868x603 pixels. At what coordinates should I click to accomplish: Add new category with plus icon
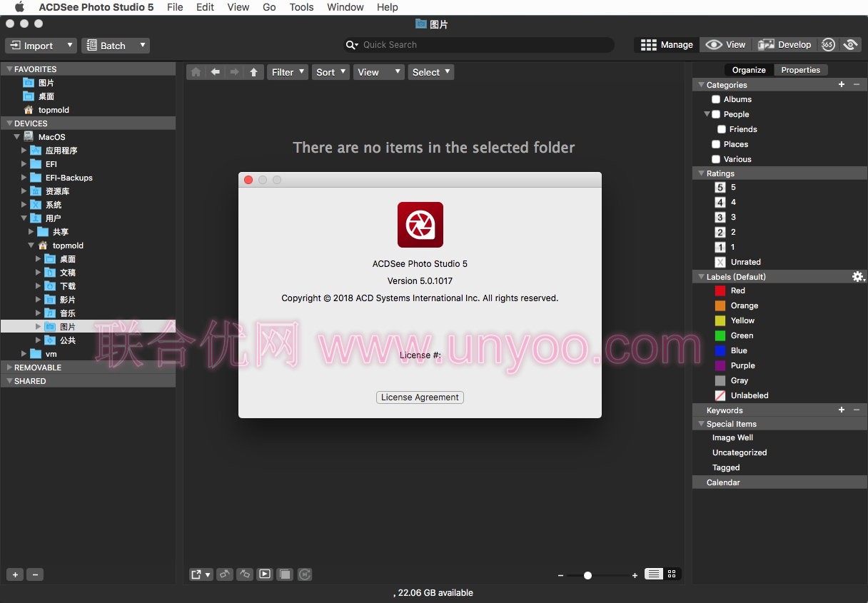pyautogui.click(x=842, y=84)
